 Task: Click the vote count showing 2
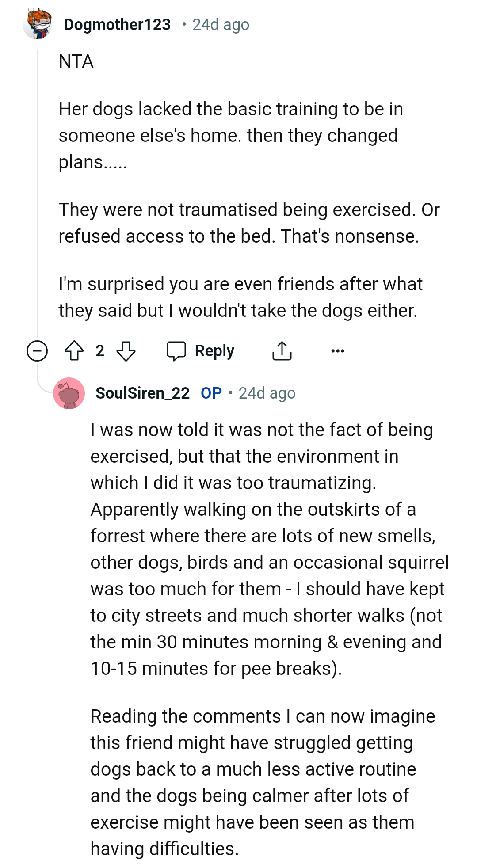click(100, 350)
